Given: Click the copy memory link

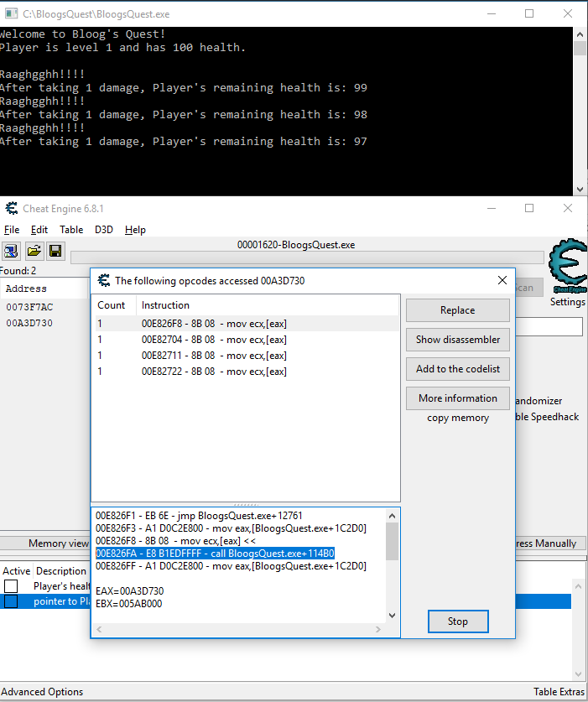Looking at the screenshot, I should pos(458,418).
